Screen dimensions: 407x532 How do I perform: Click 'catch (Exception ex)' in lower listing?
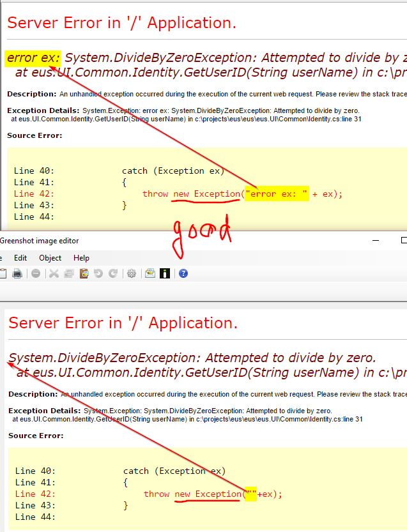coord(174,471)
